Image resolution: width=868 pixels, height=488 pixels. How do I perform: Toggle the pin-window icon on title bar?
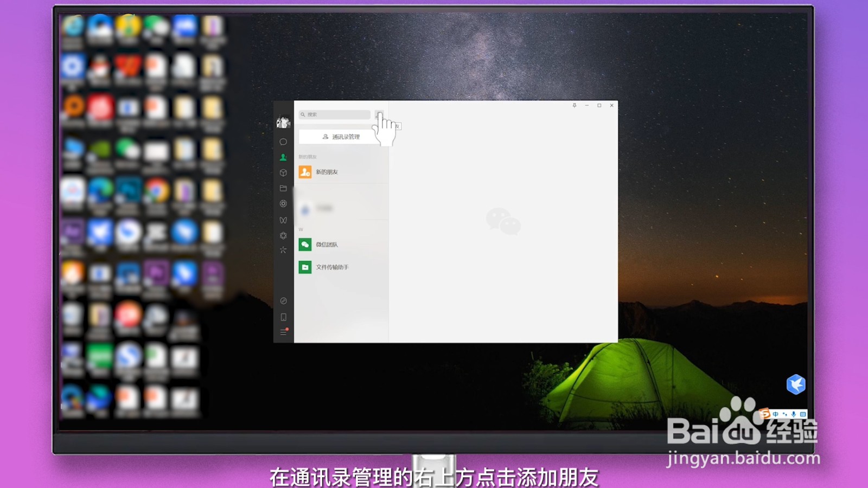(x=575, y=106)
